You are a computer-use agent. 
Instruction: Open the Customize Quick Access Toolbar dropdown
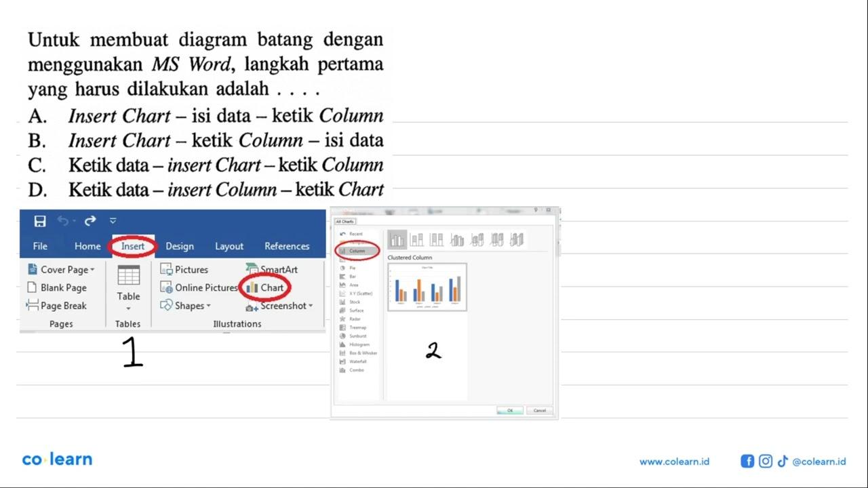[x=113, y=221]
